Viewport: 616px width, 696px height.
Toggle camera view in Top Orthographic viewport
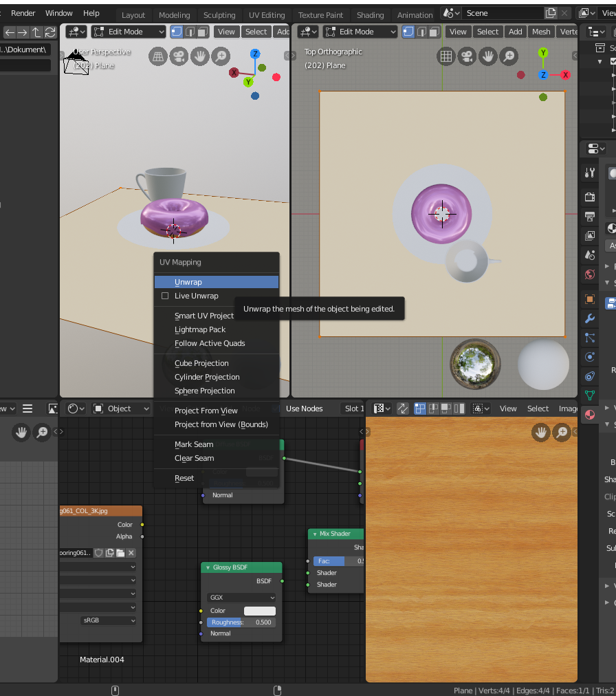467,56
